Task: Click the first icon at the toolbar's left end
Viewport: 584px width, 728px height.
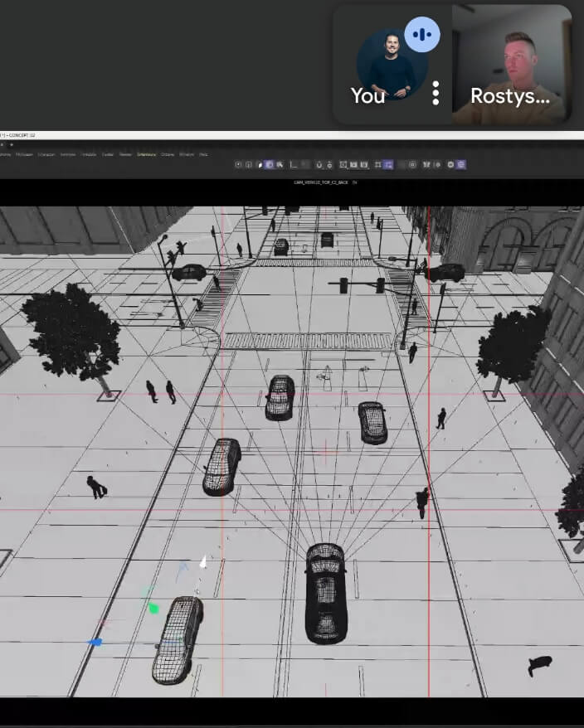Action: click(x=239, y=165)
